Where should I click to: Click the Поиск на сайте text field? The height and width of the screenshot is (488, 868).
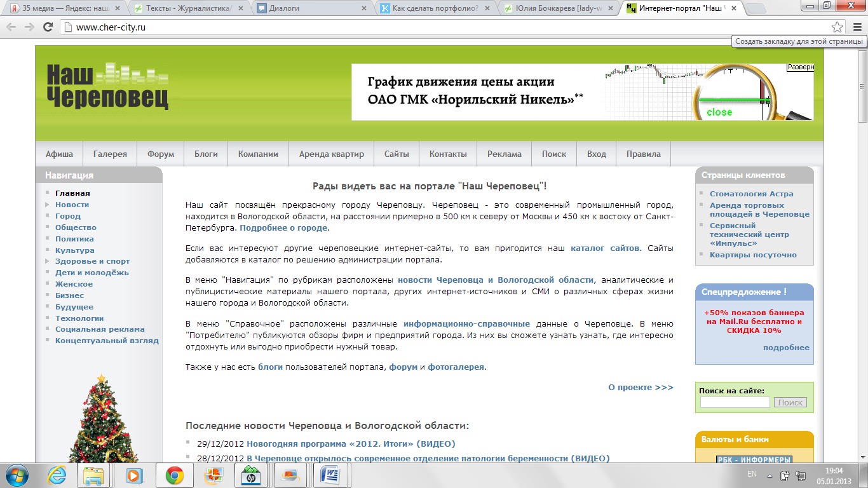[735, 402]
